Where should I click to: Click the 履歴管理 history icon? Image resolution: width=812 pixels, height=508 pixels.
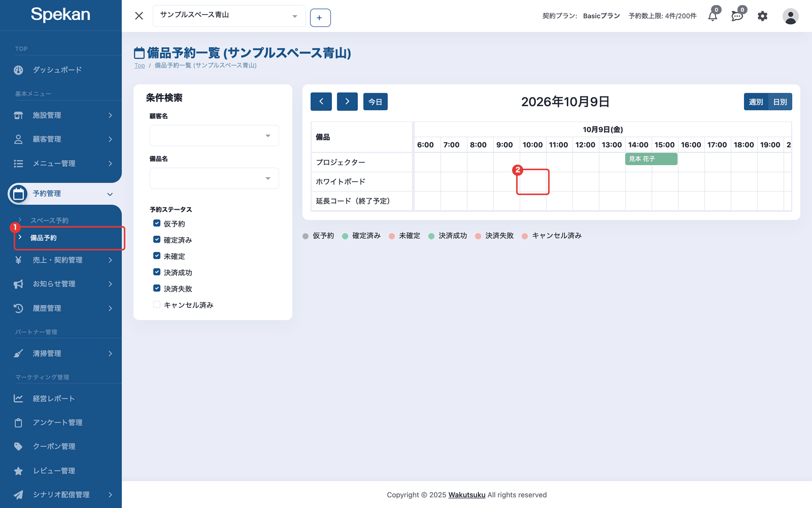(x=18, y=308)
